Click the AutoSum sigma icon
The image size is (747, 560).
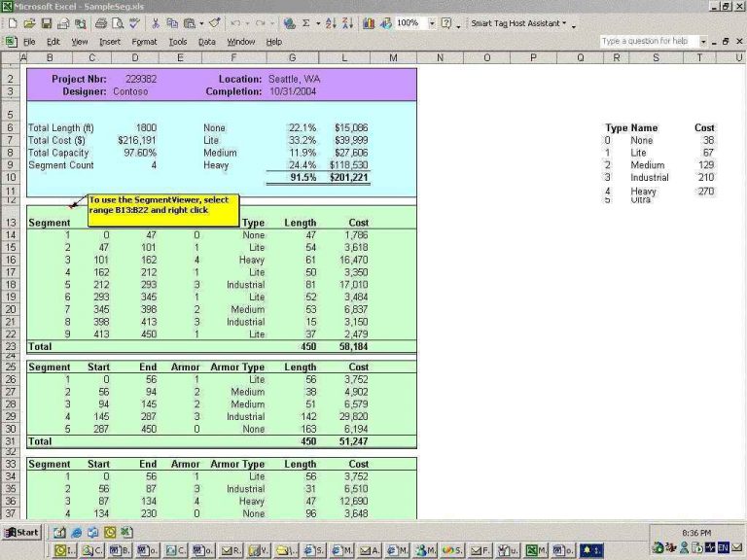pyautogui.click(x=304, y=22)
